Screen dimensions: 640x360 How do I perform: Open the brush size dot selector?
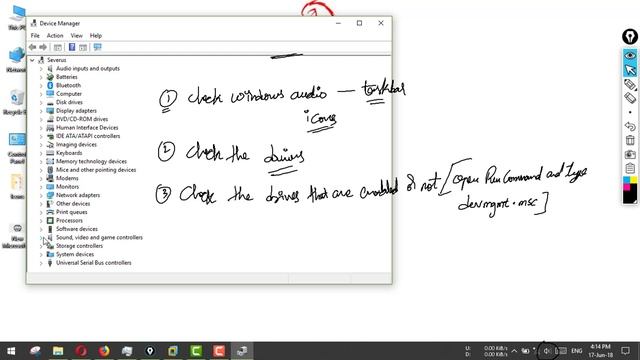pyautogui.click(x=630, y=112)
